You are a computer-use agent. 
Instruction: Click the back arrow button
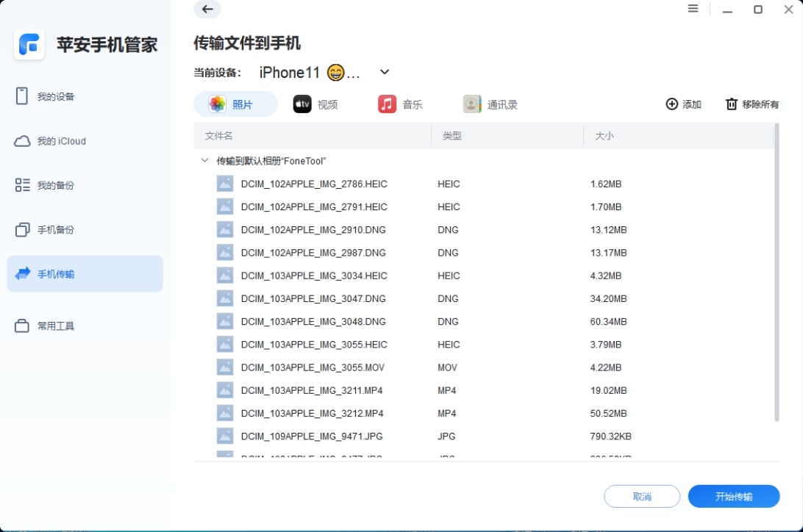pos(207,10)
